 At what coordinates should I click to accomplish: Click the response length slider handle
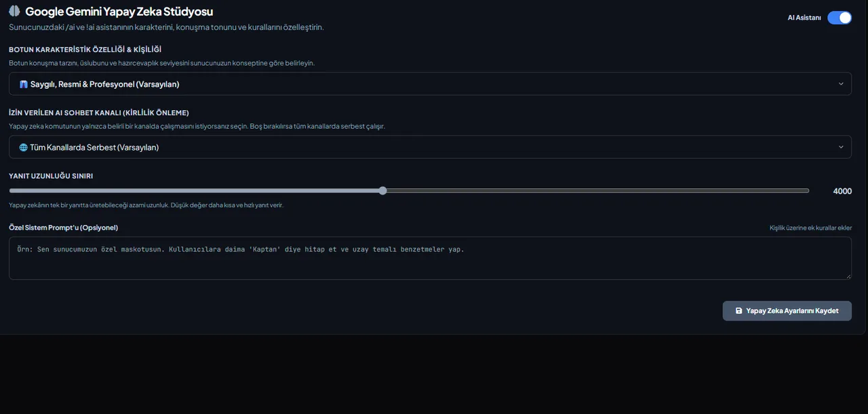382,191
